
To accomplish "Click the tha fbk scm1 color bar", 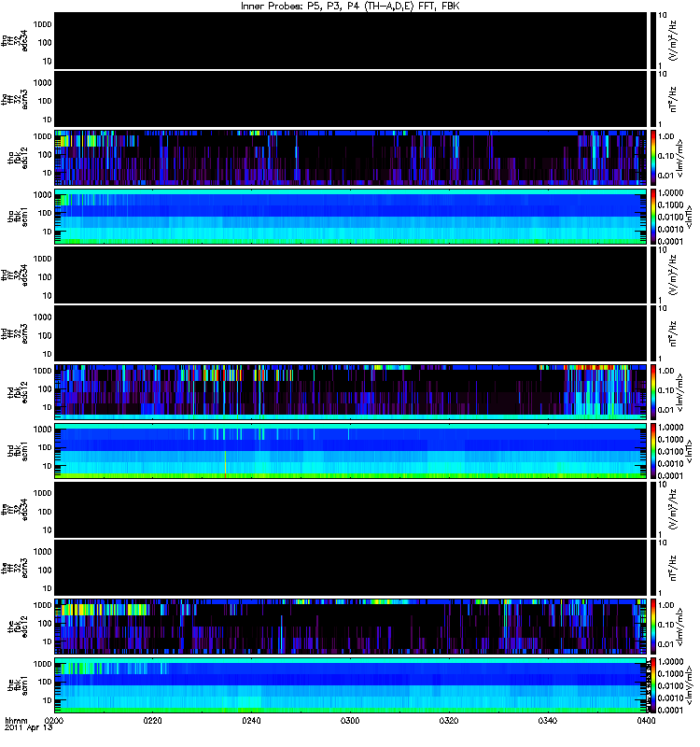I will 654,217.
